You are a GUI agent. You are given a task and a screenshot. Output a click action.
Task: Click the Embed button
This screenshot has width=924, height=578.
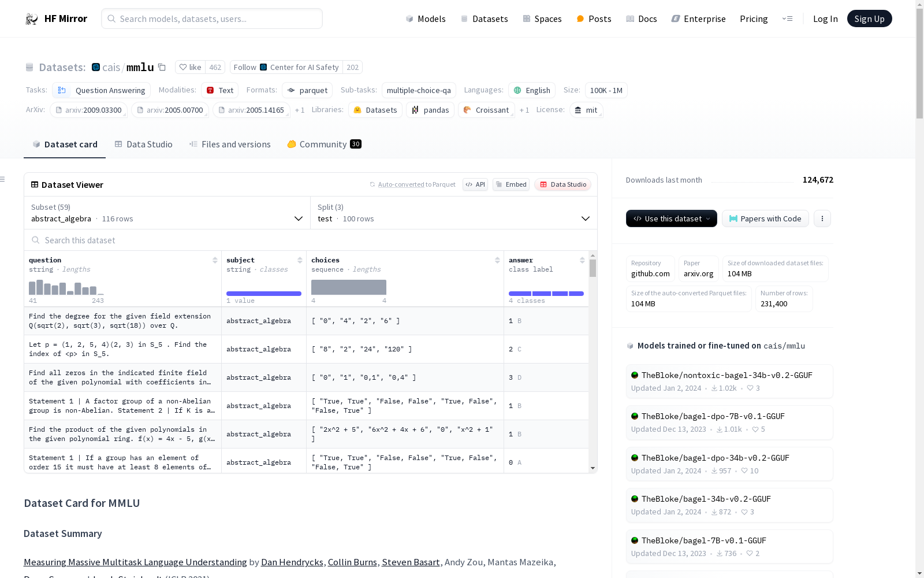click(x=511, y=184)
